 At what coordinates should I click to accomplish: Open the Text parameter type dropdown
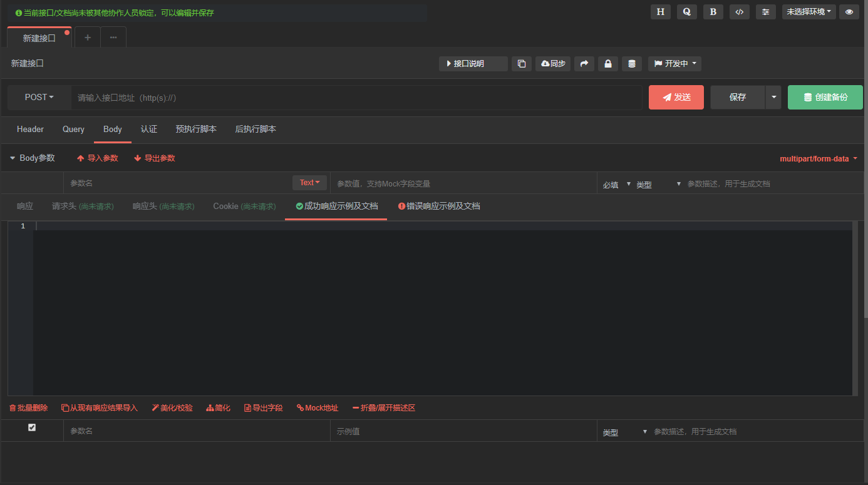pos(309,183)
